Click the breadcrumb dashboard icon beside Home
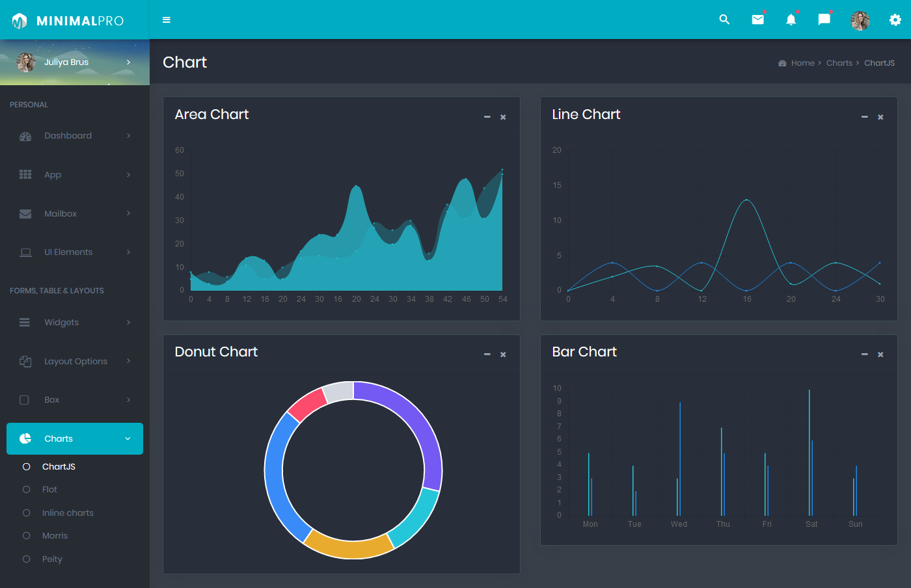Screen dimensions: 911x588 click(782, 63)
